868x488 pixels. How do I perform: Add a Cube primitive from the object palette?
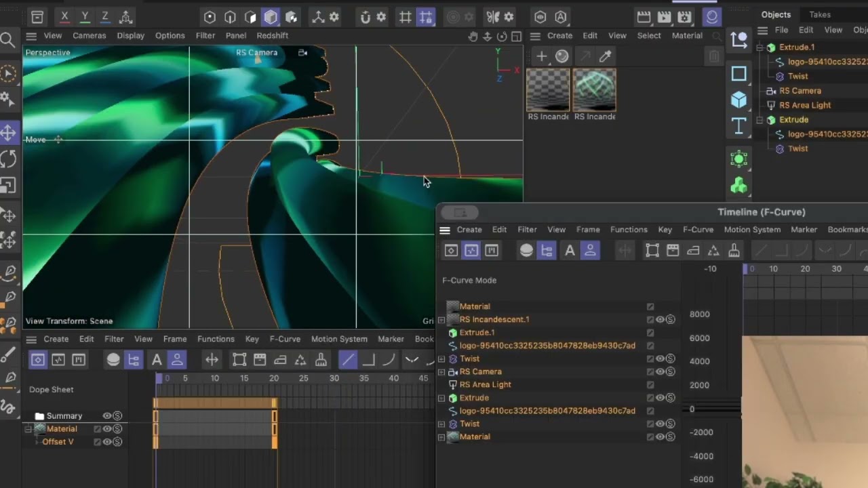point(738,100)
